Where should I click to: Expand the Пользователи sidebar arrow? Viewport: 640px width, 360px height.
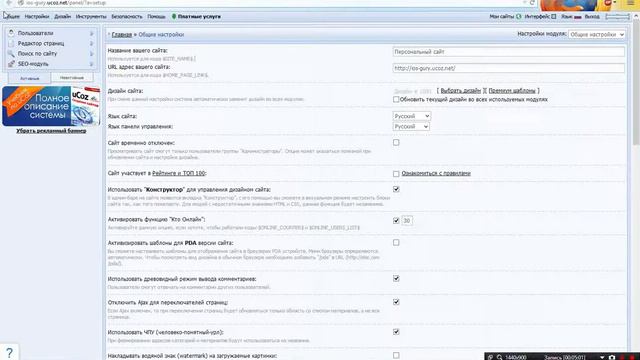pos(91,33)
